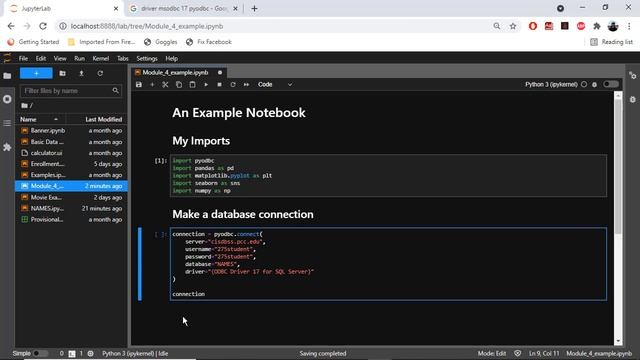Toggle Simple interface mode in status bar

click(x=41, y=353)
